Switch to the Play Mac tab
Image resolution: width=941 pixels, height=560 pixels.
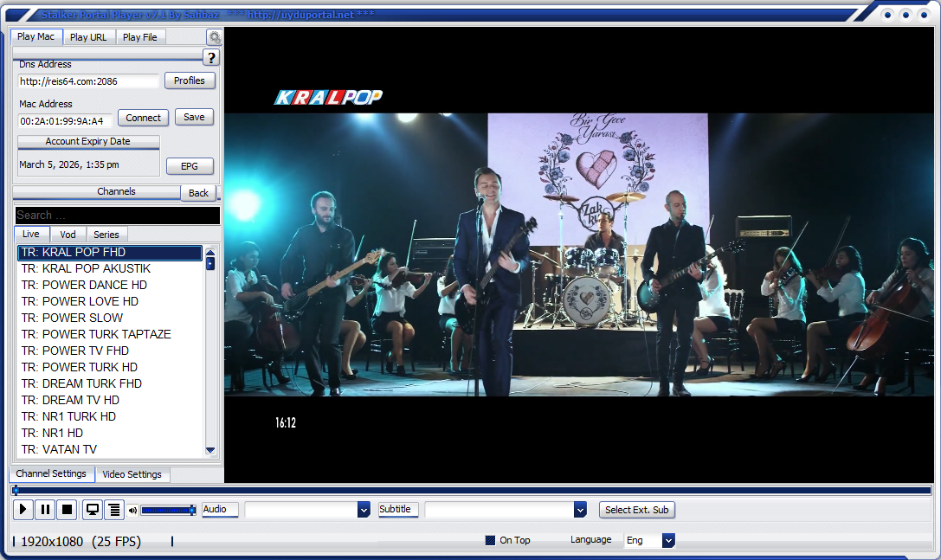click(36, 36)
